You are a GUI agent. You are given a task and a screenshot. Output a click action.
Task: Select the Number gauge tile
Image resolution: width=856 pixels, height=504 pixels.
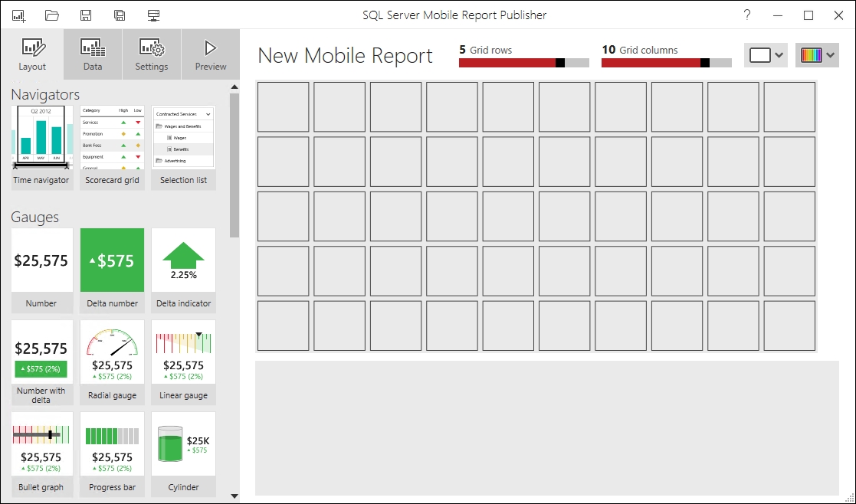point(41,270)
